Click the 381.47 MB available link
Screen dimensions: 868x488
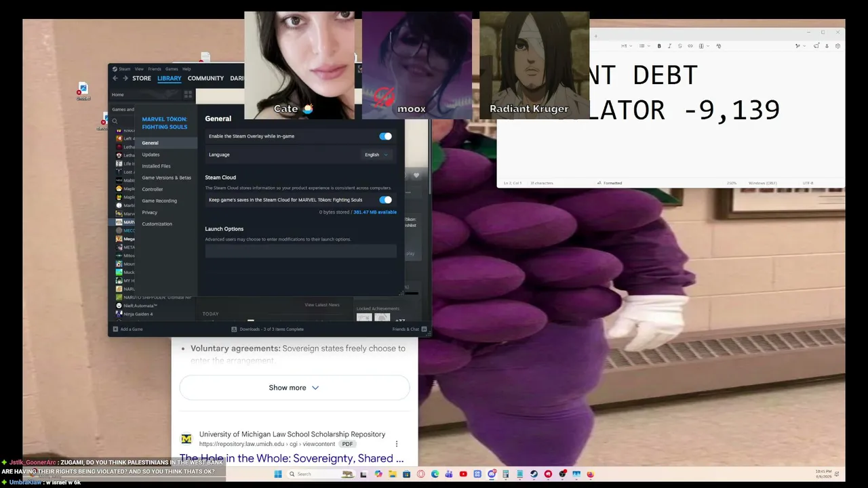click(x=375, y=212)
